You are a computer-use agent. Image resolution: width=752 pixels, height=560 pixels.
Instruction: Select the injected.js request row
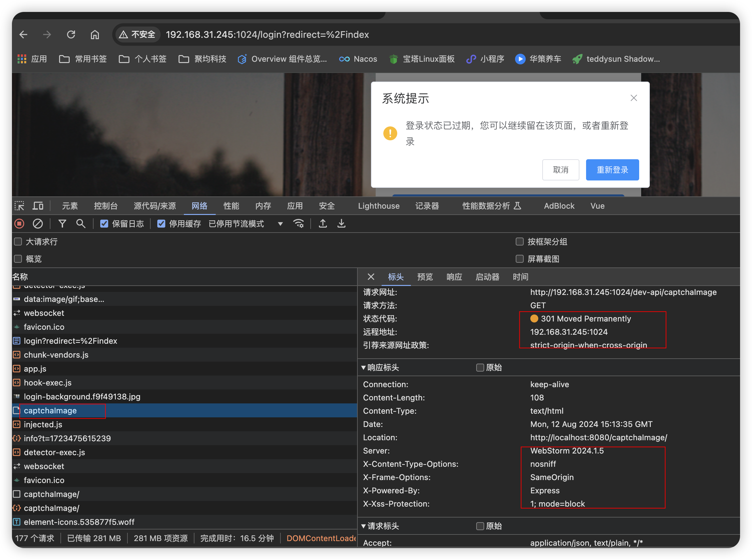(x=185, y=424)
